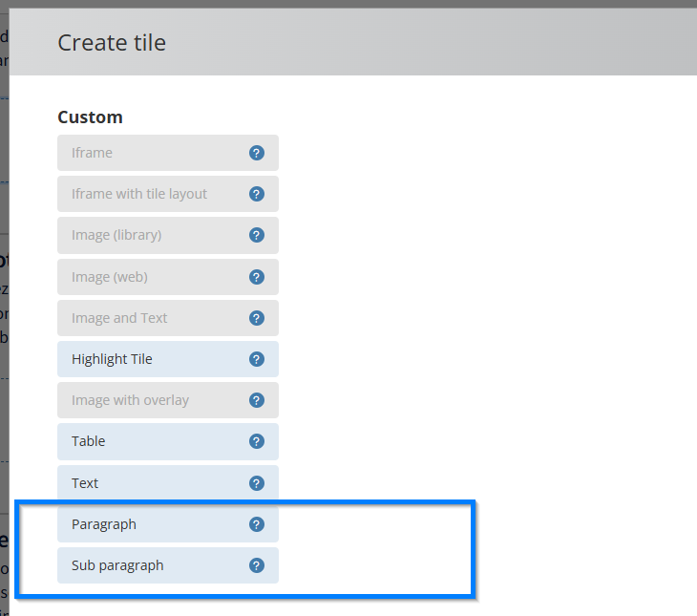Open help for Iframe with tile layout
The height and width of the screenshot is (616, 697).
coord(256,194)
